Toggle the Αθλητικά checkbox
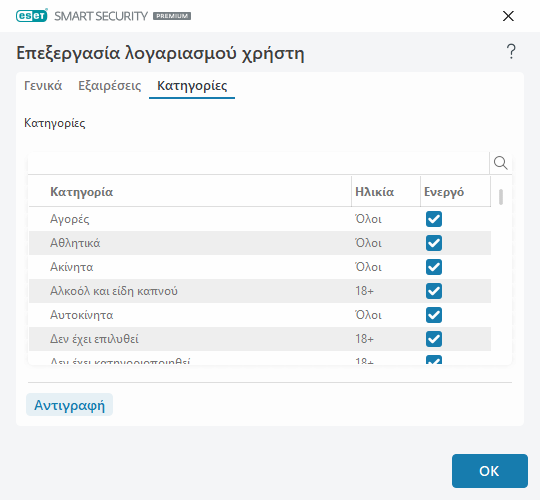This screenshot has width=540, height=500. 434,243
